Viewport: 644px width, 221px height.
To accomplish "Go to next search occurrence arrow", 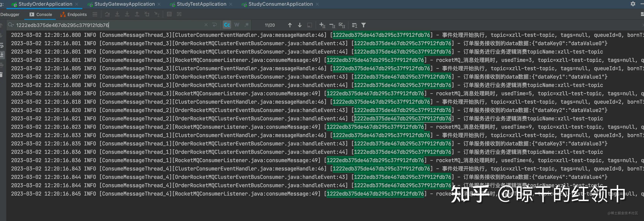I will (x=299, y=25).
